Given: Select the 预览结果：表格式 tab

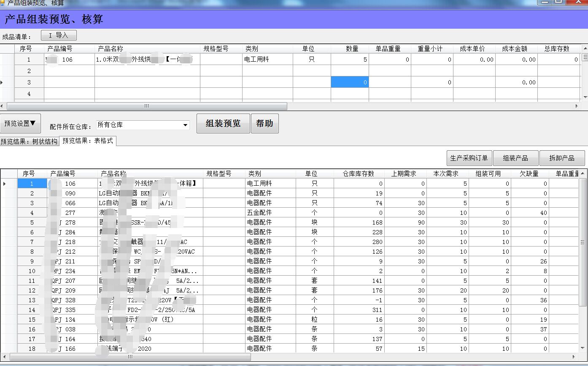Looking at the screenshot, I should tap(88, 141).
